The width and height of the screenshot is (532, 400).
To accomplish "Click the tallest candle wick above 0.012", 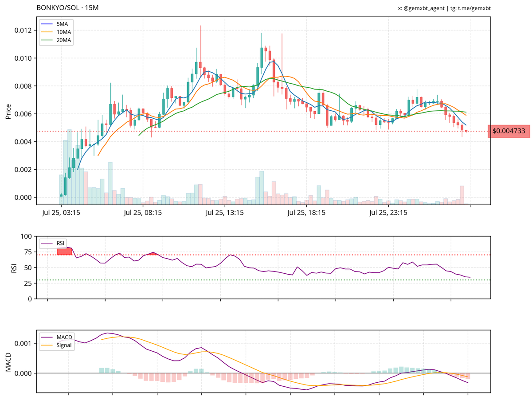I will coord(200,43).
